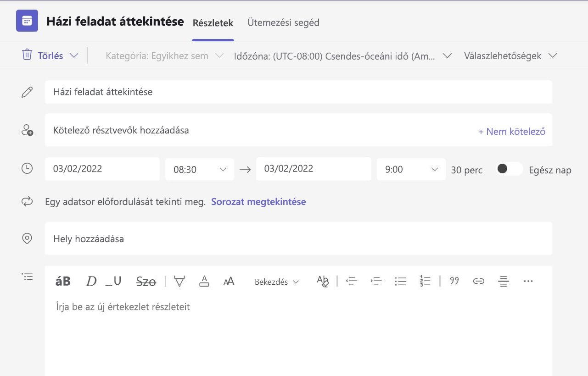588x376 pixels.
Task: Open the Bekezdés paragraph style dropdown
Action: pyautogui.click(x=277, y=282)
